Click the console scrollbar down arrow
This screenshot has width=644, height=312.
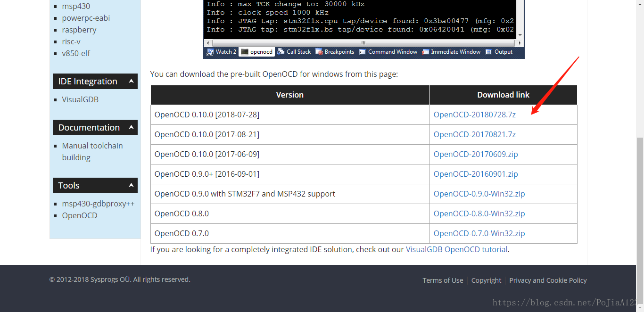tap(520, 35)
